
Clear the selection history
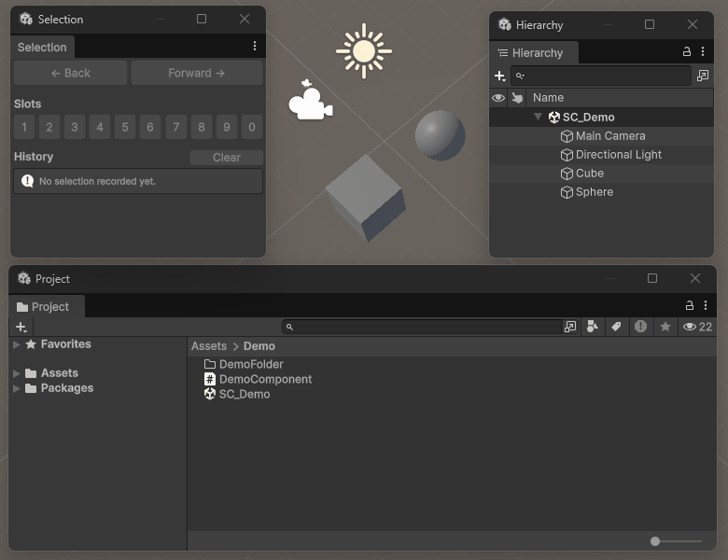[x=227, y=158]
